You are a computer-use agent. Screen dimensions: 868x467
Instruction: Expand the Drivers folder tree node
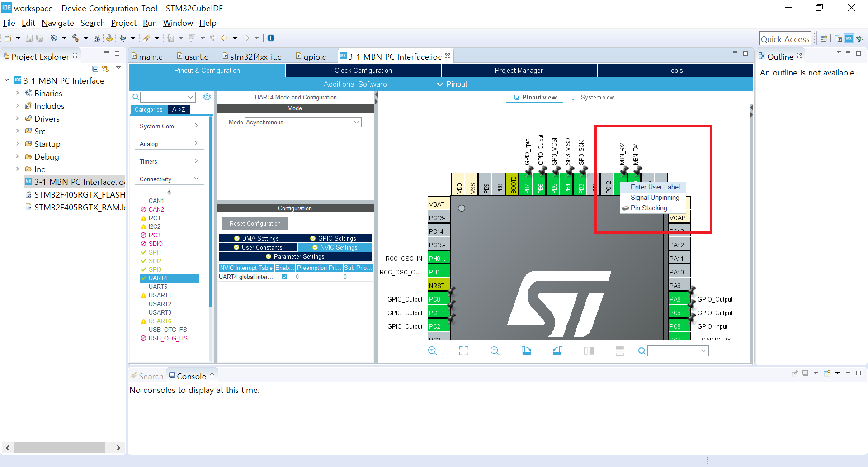(x=18, y=118)
